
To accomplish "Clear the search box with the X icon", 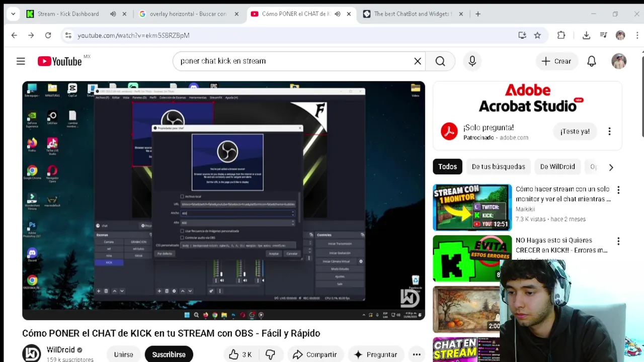I will click(x=418, y=61).
